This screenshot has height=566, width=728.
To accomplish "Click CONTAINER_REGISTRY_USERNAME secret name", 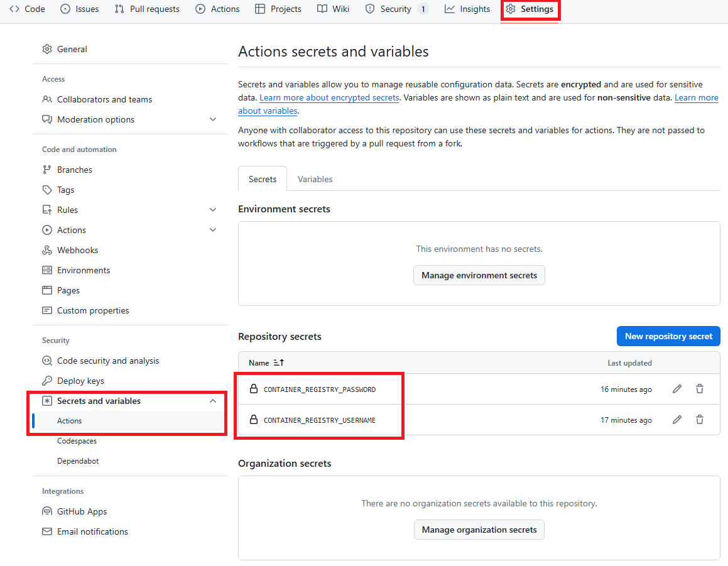I will [320, 420].
